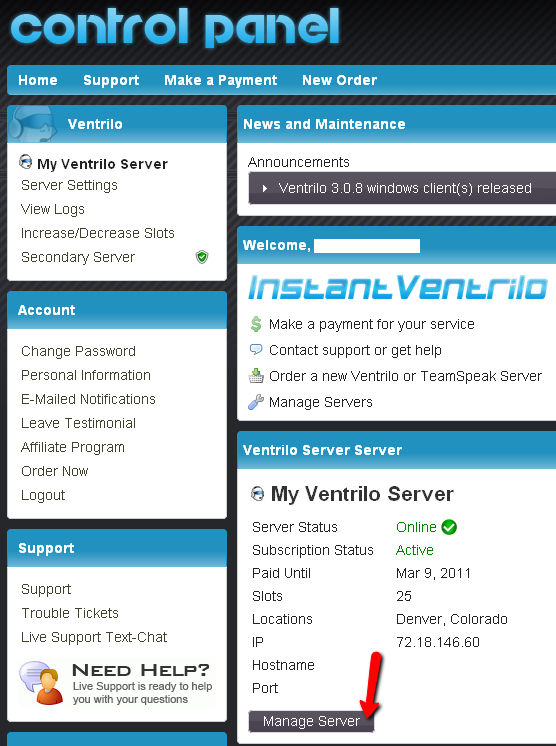Click the control panel logo header

[x=176, y=26]
